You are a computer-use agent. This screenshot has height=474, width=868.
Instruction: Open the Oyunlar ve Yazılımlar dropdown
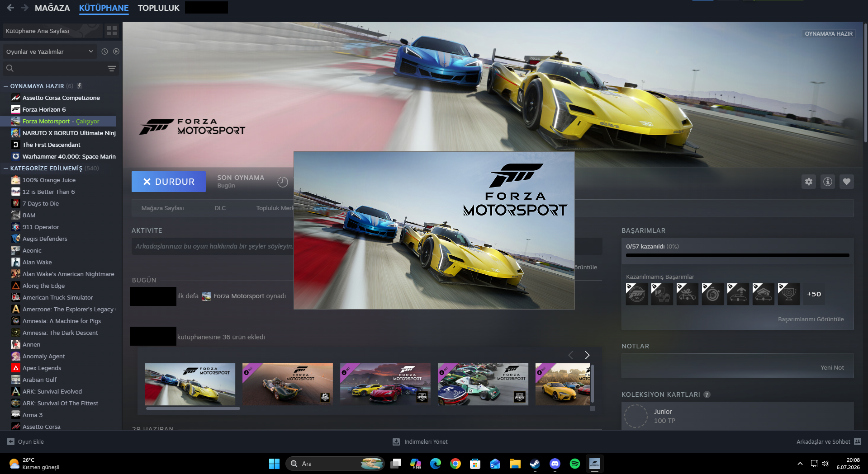tap(50, 52)
